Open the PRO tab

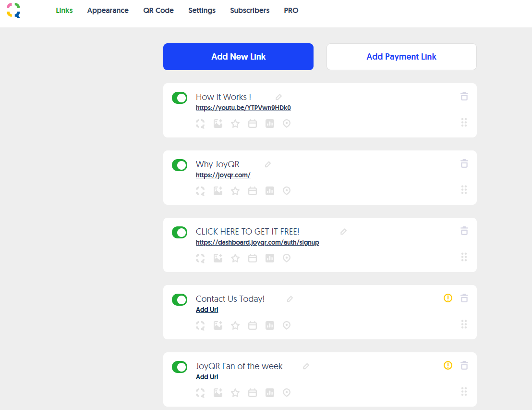click(x=291, y=11)
